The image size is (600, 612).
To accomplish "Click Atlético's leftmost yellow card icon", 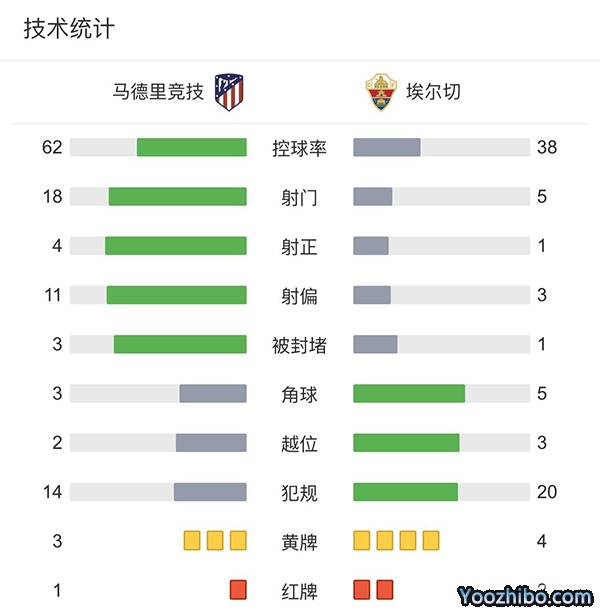I will point(192,541).
